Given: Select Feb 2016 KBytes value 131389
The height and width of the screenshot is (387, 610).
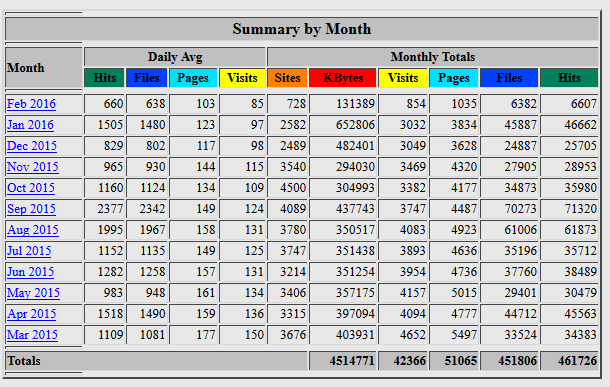Looking at the screenshot, I should click(x=356, y=104).
